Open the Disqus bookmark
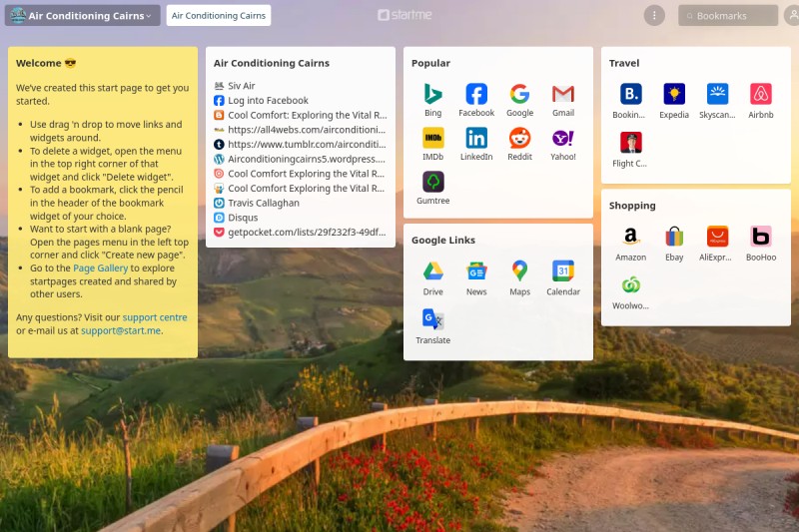 pos(243,218)
